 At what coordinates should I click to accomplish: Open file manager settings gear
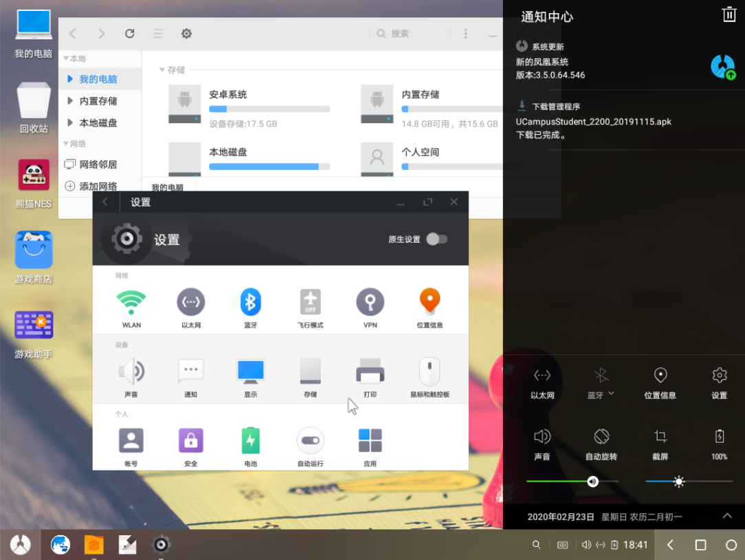pos(186,33)
